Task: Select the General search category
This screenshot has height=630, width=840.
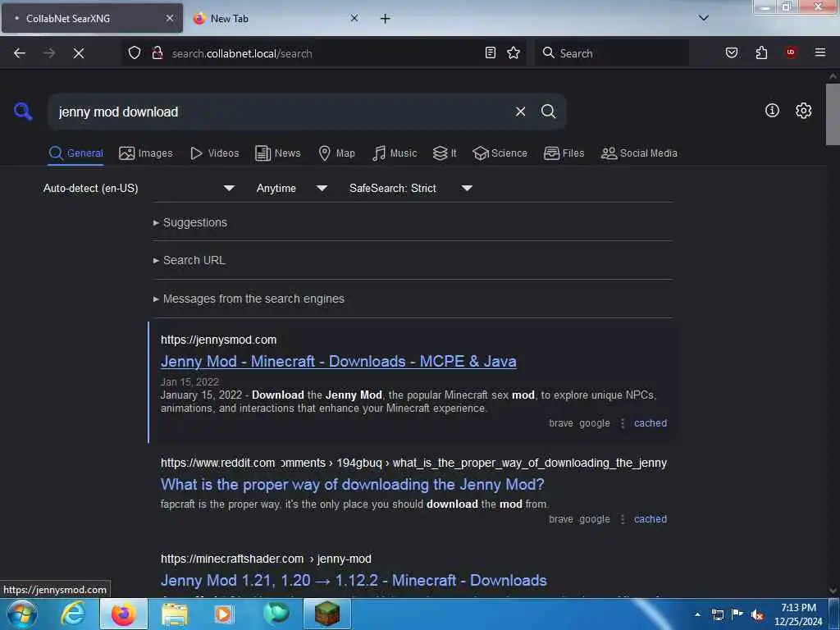Action: pyautogui.click(x=75, y=153)
